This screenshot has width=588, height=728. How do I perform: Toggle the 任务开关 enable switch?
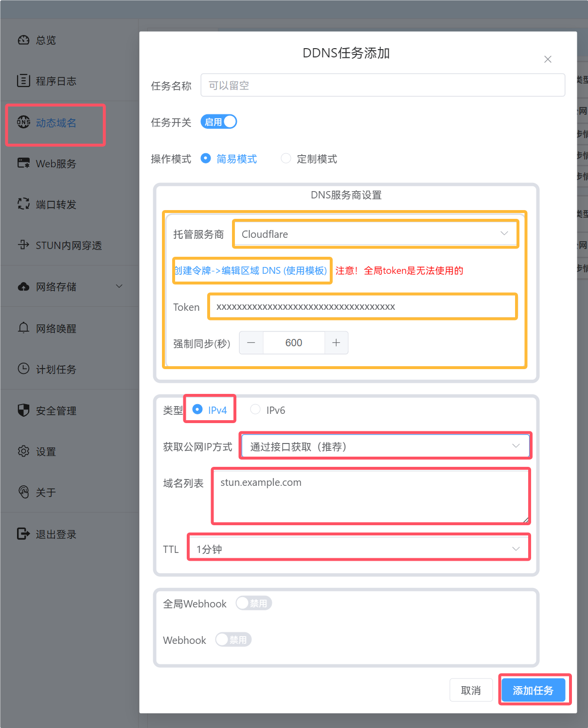pos(219,122)
